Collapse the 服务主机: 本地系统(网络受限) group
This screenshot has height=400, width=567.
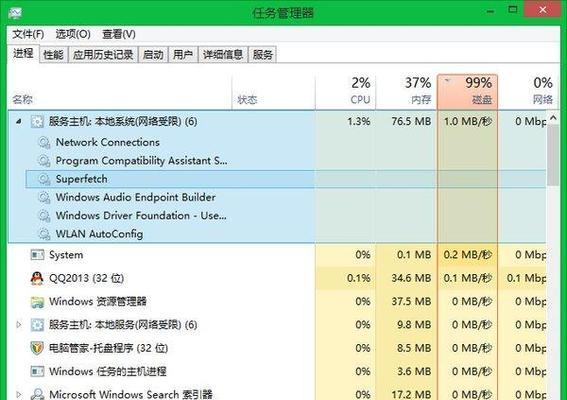click(18, 122)
